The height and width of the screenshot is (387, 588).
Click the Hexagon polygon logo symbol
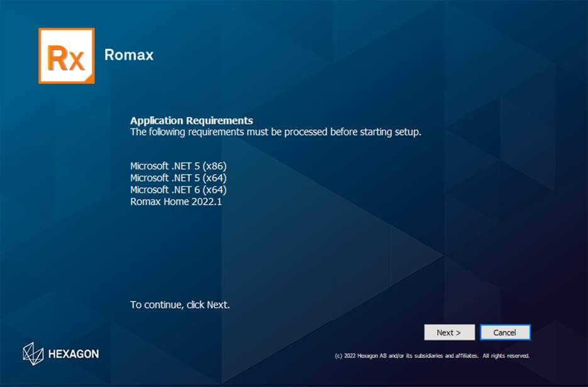[33, 353]
